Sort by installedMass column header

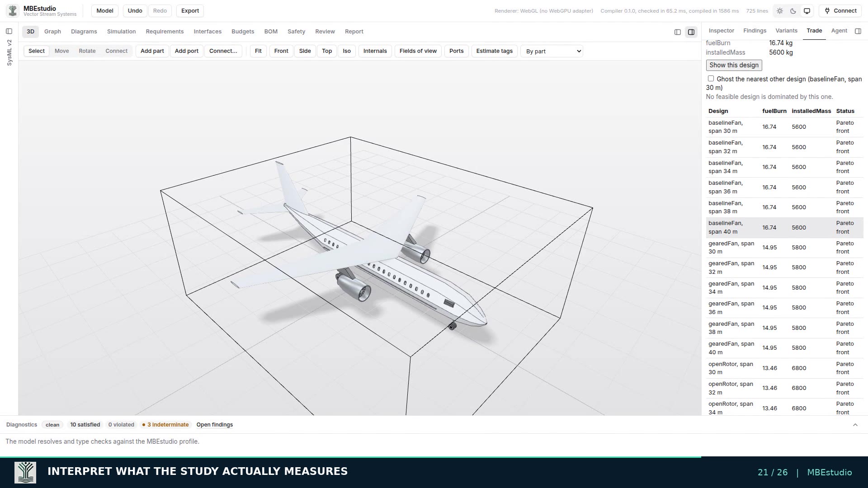click(811, 111)
